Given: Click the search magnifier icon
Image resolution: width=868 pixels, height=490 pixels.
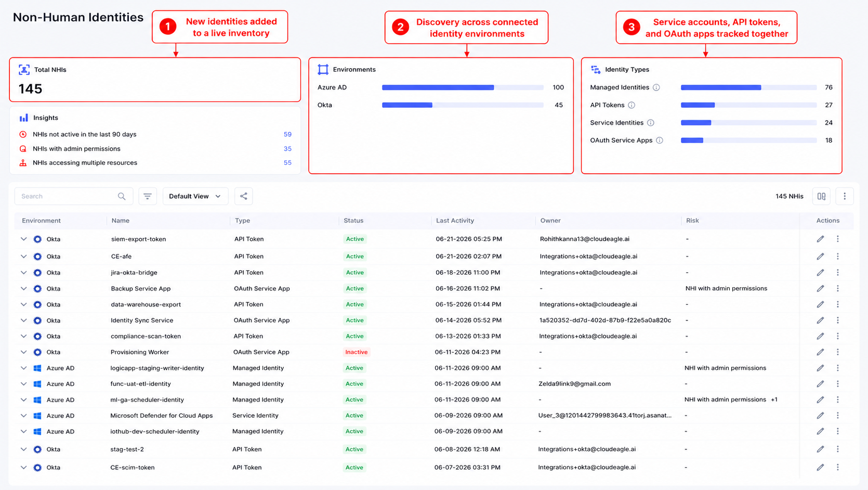Looking at the screenshot, I should point(122,196).
